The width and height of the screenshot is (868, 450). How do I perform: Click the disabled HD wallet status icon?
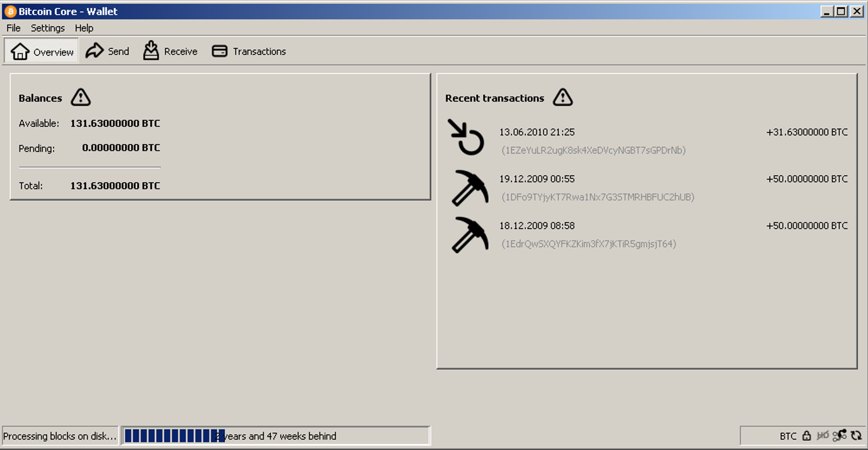822,436
